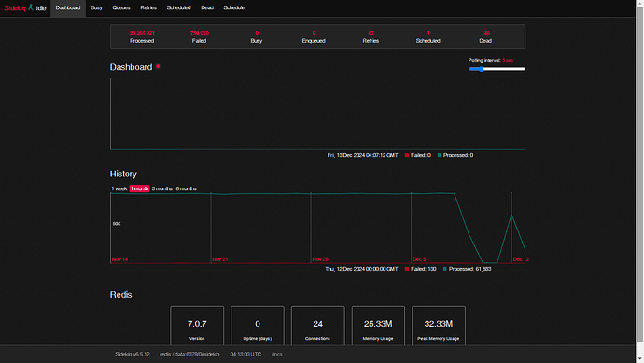644x363 pixels.
Task: Click the Polling interval 5 sec label
Action: tap(491, 60)
